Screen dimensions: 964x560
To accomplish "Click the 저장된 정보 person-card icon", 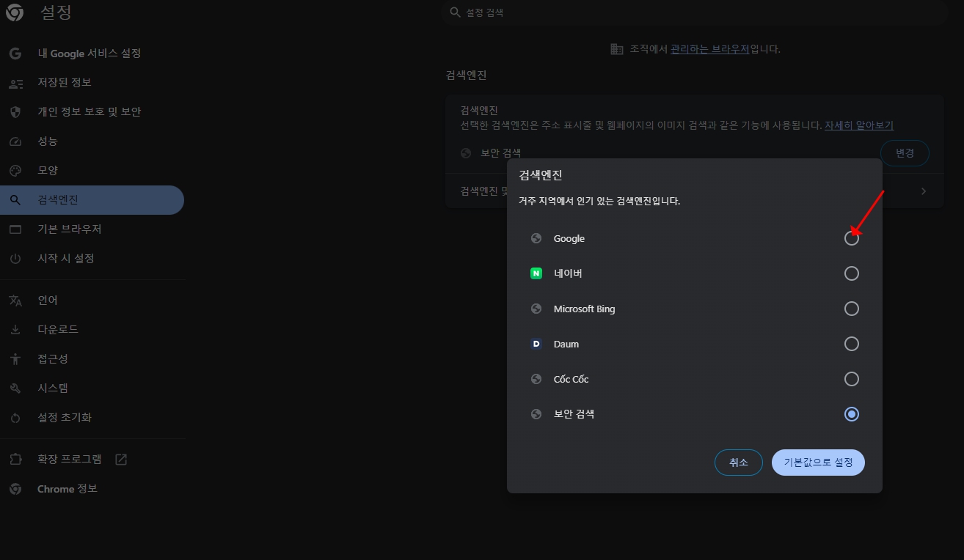I will [x=15, y=83].
